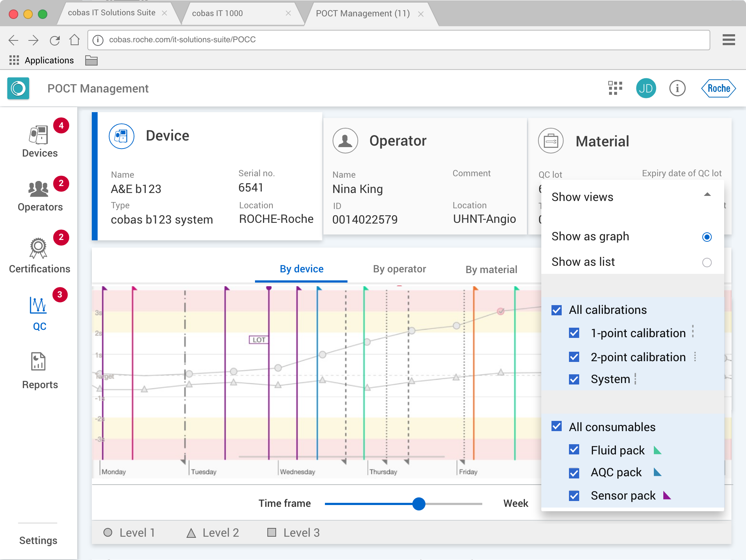Image resolution: width=746 pixels, height=560 pixels.
Task: Click the Time frame slider handle
Action: [419, 504]
